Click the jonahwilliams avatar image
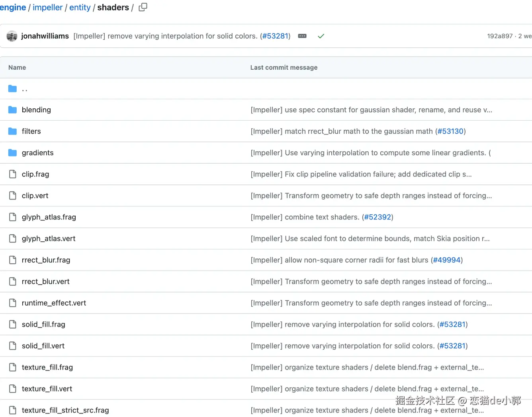 click(12, 36)
